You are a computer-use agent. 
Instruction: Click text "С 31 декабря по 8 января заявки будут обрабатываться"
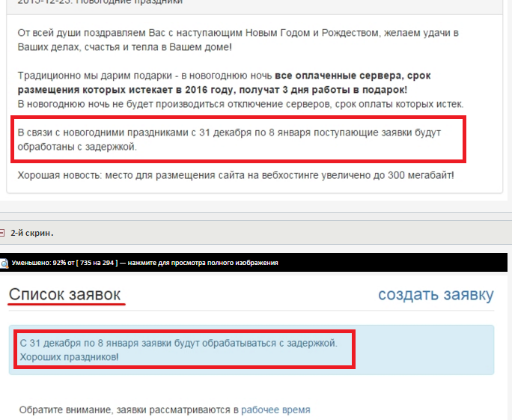click(148, 343)
